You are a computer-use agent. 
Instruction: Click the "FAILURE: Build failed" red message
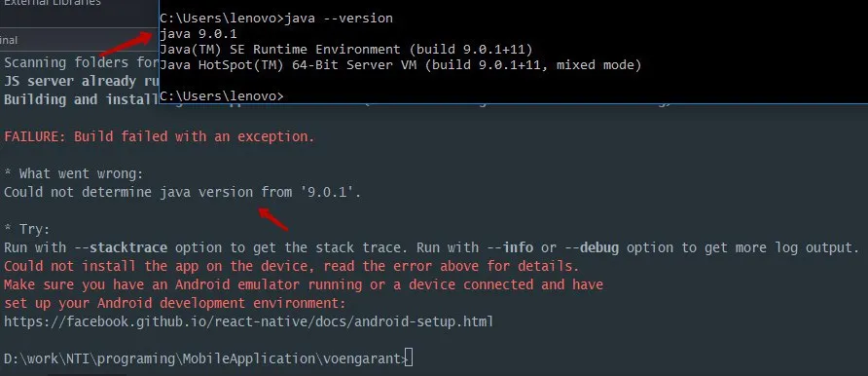click(x=160, y=136)
